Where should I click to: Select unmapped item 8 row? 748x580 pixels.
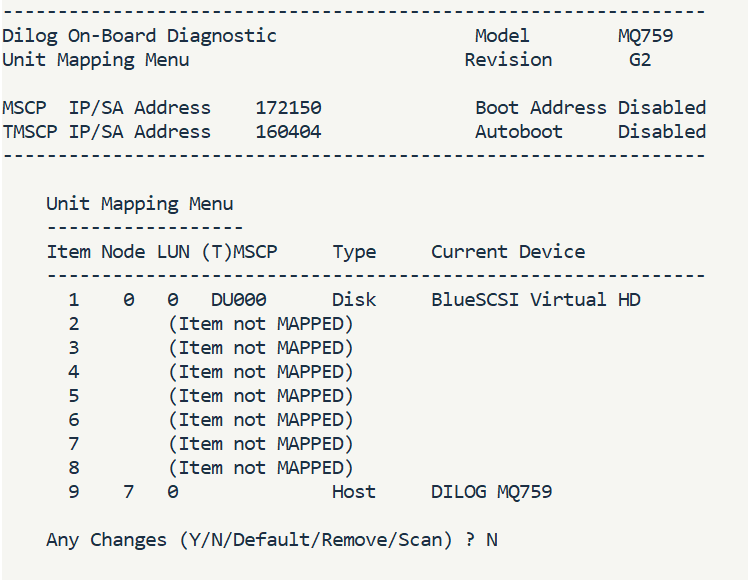click(x=260, y=468)
